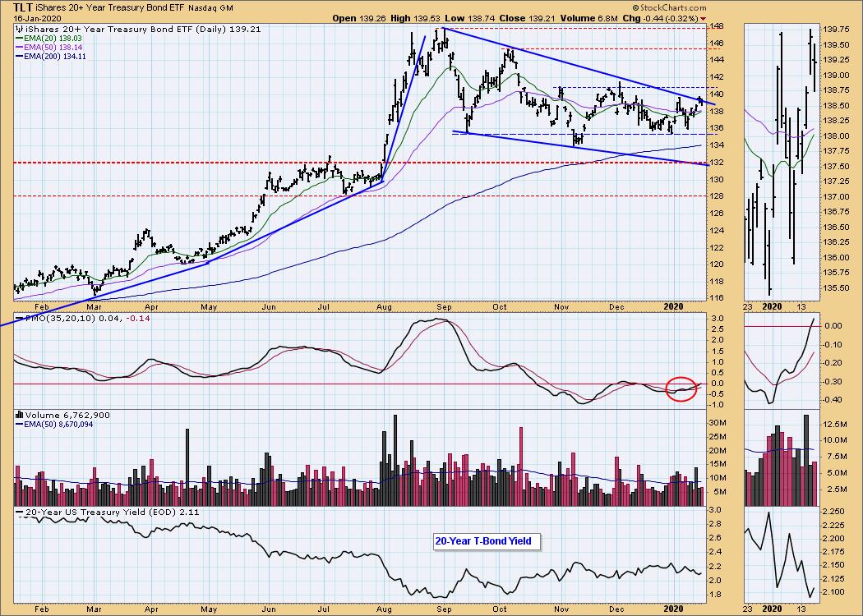The image size is (863, 616).
Task: Click the TLT ticker symbol in the header
Action: click(22, 7)
